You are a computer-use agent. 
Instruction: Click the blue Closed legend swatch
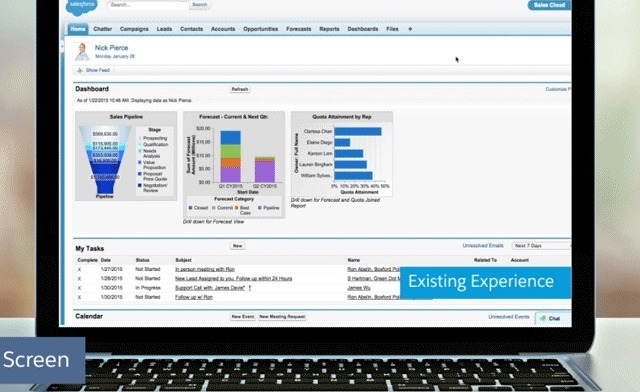click(191, 208)
